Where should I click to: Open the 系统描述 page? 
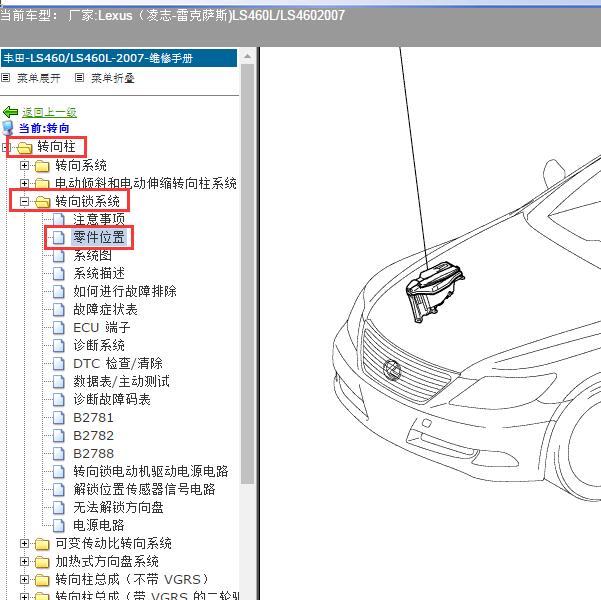coord(99,273)
